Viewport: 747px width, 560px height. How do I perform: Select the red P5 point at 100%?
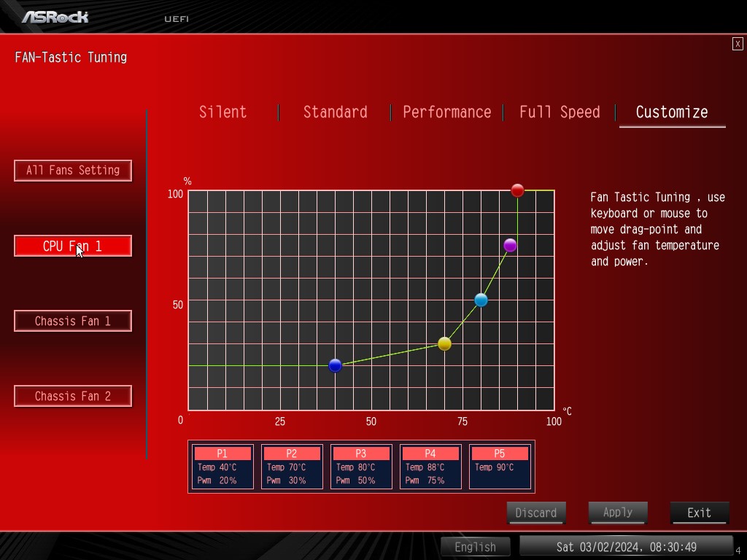point(517,190)
